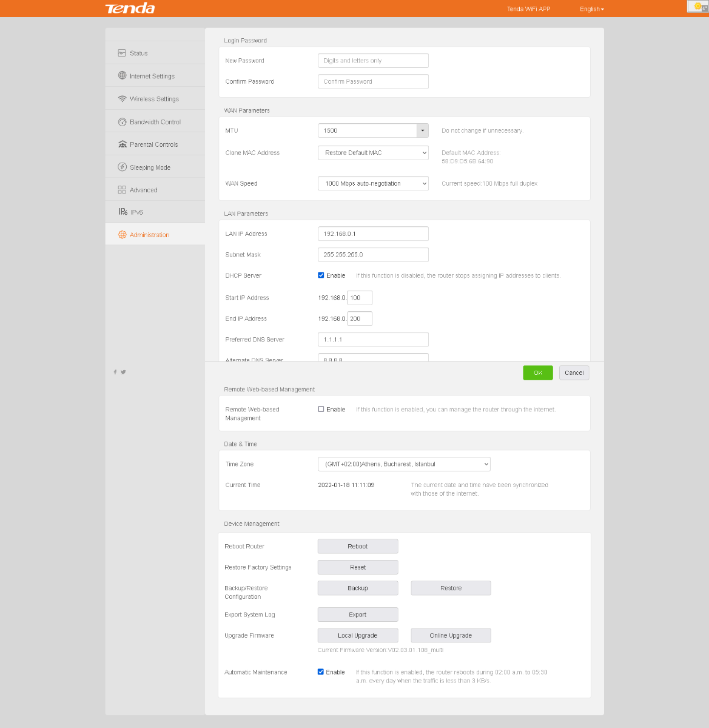Click the Internet Settings globe icon
The image size is (709, 728).
click(122, 76)
